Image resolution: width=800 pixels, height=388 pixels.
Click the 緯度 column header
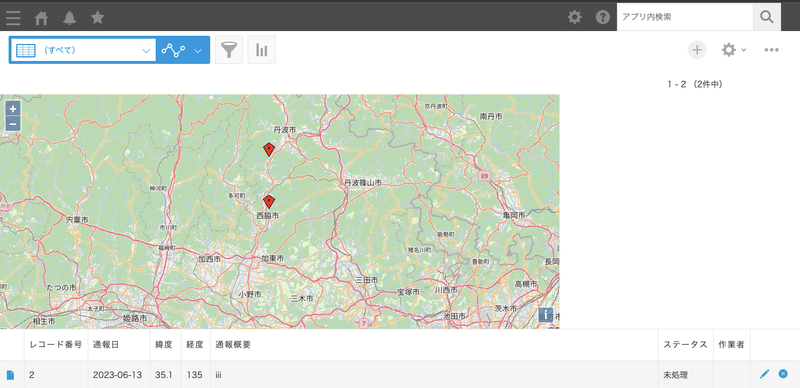165,345
